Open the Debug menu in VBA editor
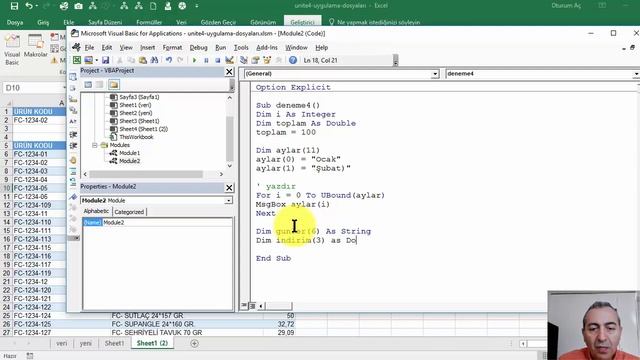This screenshot has width=640, height=360. coord(198,48)
